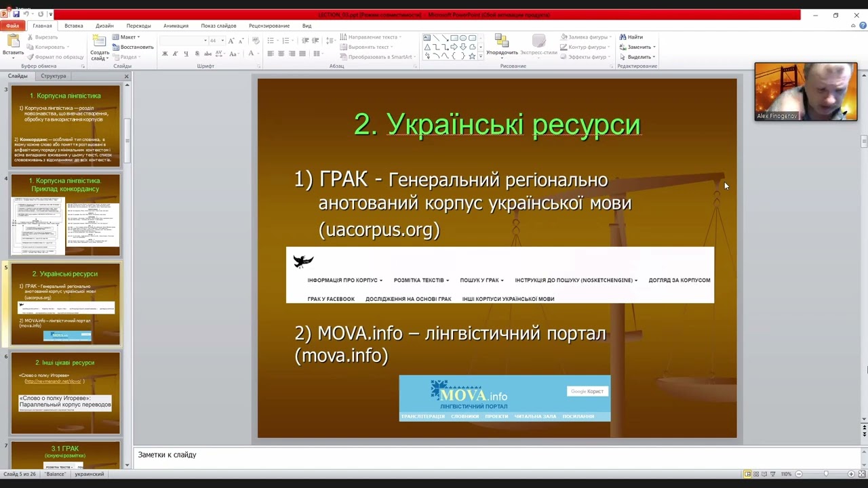Select the oval shape in shapes gallery
Image resolution: width=868 pixels, height=488 pixels.
tap(463, 38)
